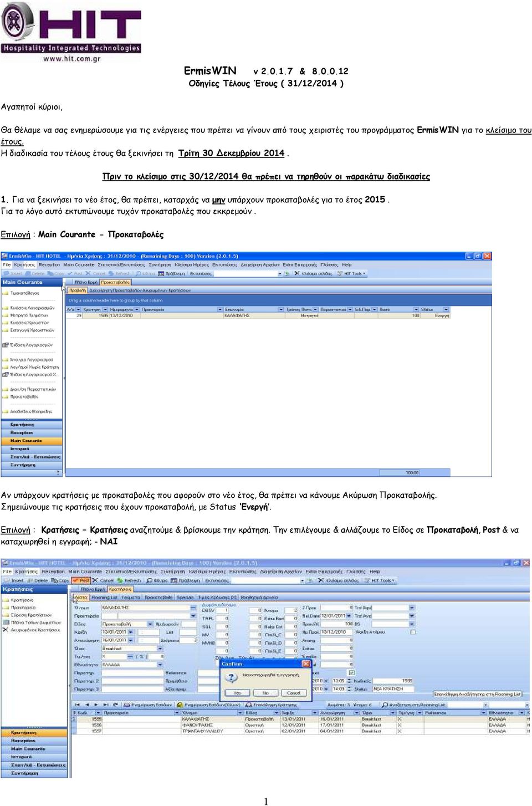532x806 pixels.
Task: Click Ενημέρωση Εισόδων icon above reservations grid
Action: [148, 705]
